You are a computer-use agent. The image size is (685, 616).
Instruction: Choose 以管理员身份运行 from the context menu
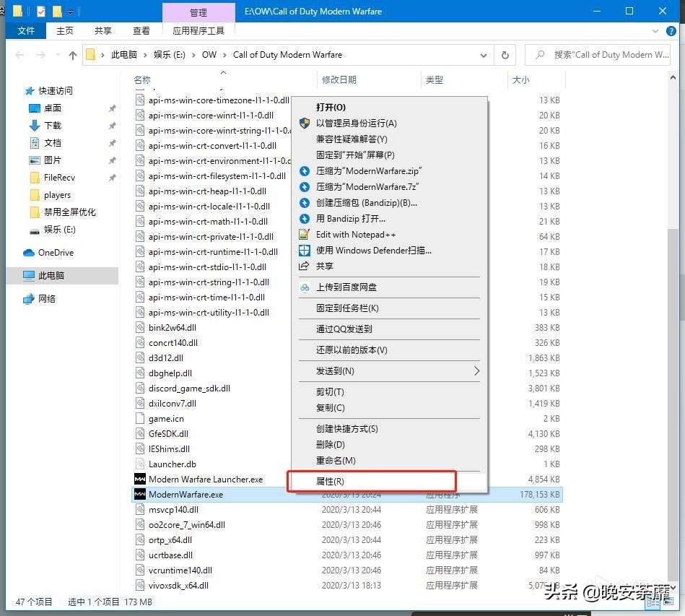pos(361,123)
